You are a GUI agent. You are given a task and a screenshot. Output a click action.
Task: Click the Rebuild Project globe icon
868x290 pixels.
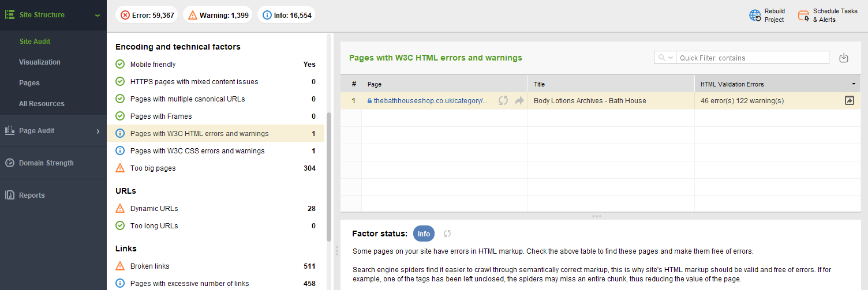coord(755,16)
